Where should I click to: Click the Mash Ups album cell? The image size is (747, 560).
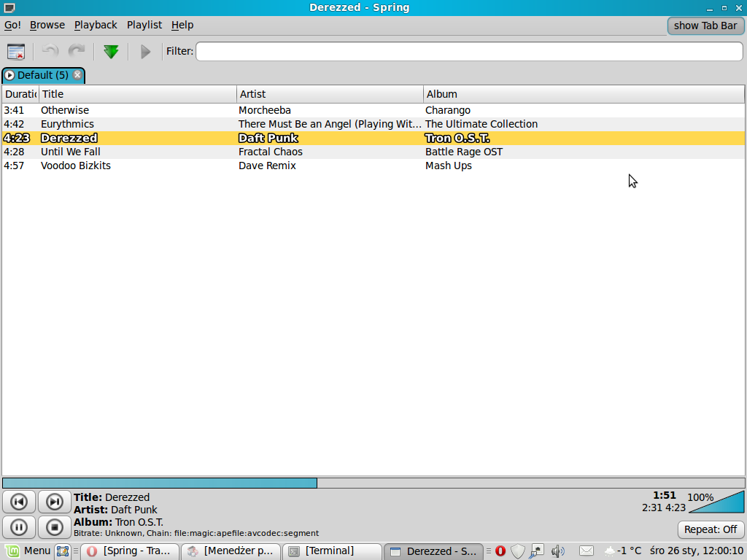449,166
